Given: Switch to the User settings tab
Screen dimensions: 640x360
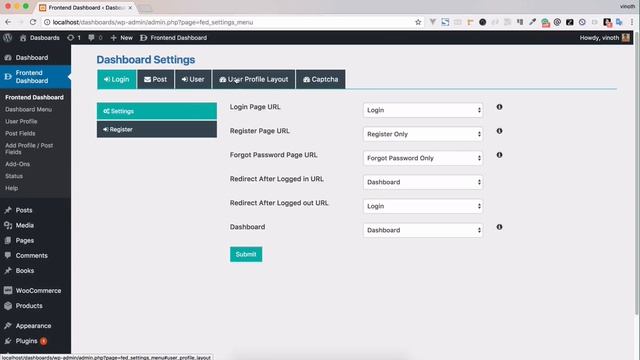Looking at the screenshot, I should [x=193, y=79].
